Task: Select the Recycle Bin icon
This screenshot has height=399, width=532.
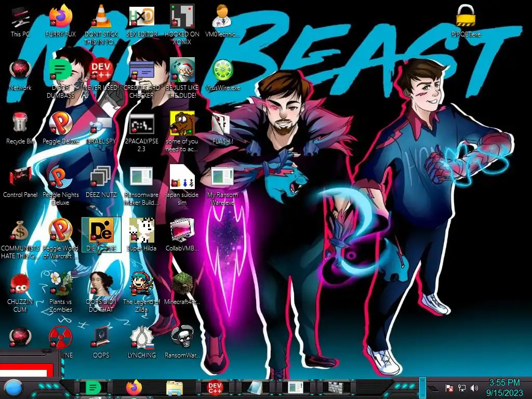Action: 20,128
